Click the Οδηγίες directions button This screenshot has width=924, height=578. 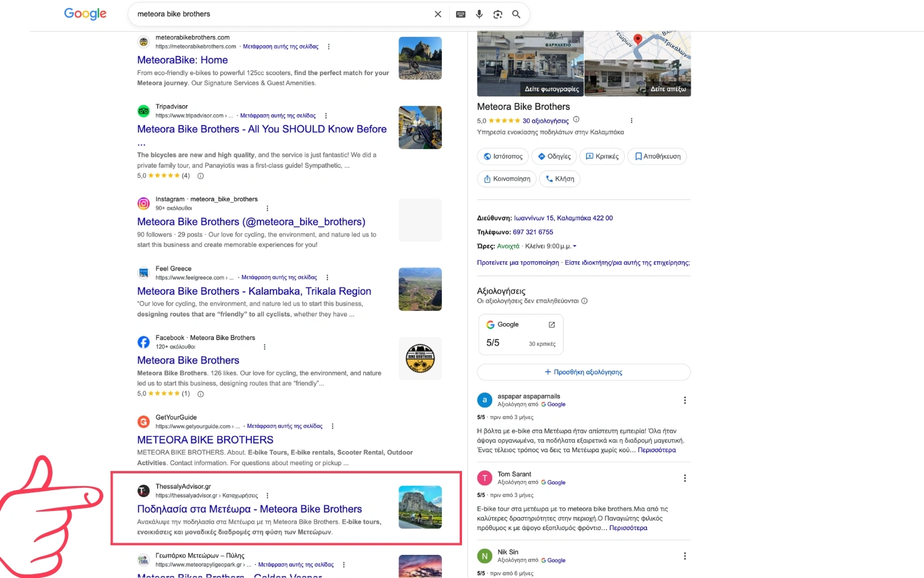(554, 157)
